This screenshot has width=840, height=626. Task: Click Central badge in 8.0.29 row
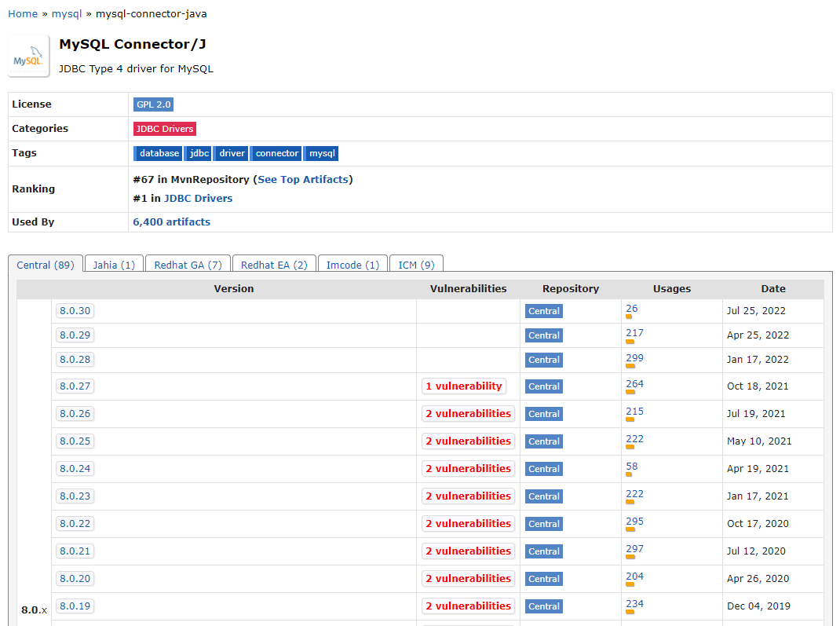click(x=544, y=335)
